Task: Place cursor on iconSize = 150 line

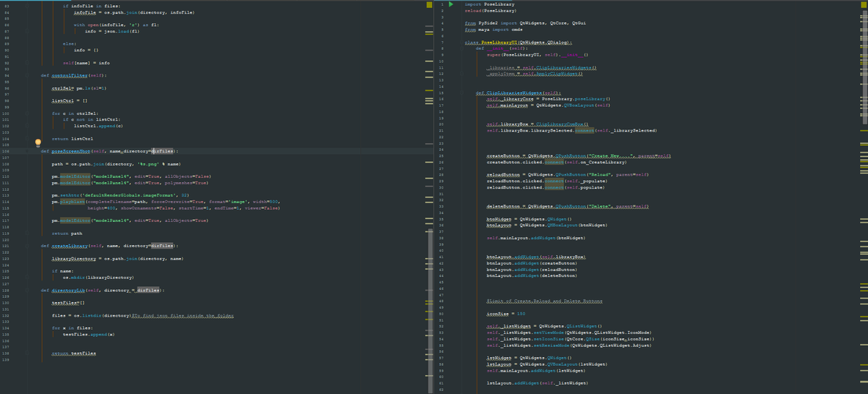Action: pos(506,313)
